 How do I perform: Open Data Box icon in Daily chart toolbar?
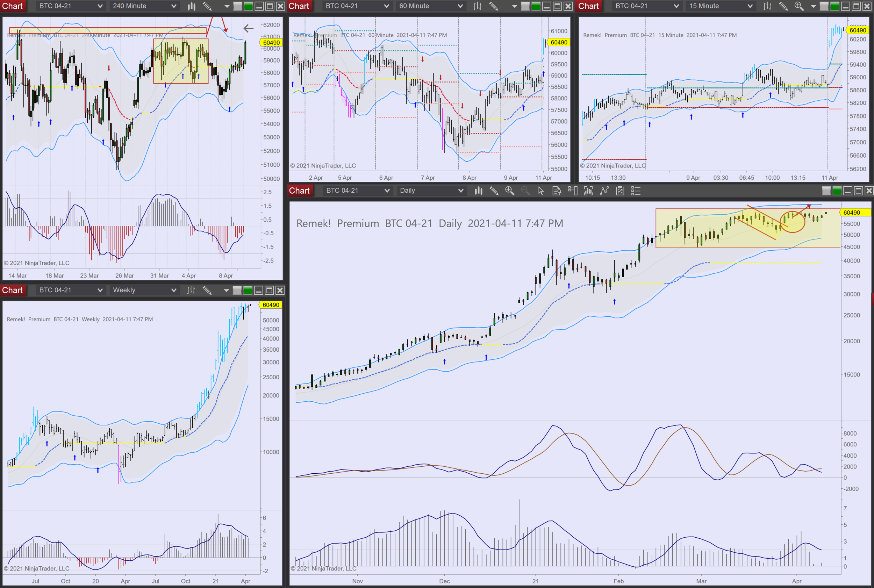click(557, 191)
